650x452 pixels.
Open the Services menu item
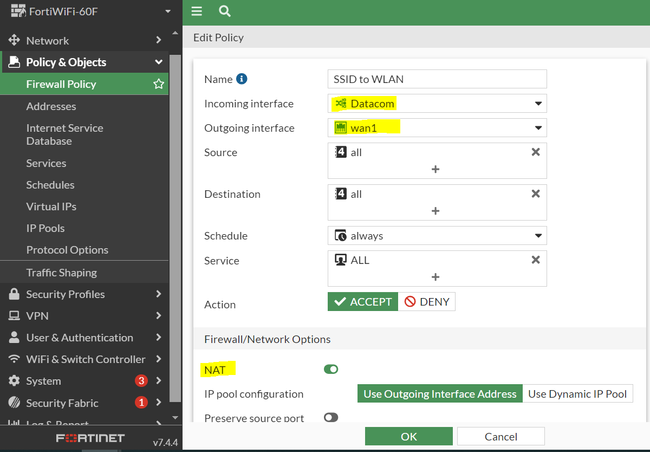[84, 163]
